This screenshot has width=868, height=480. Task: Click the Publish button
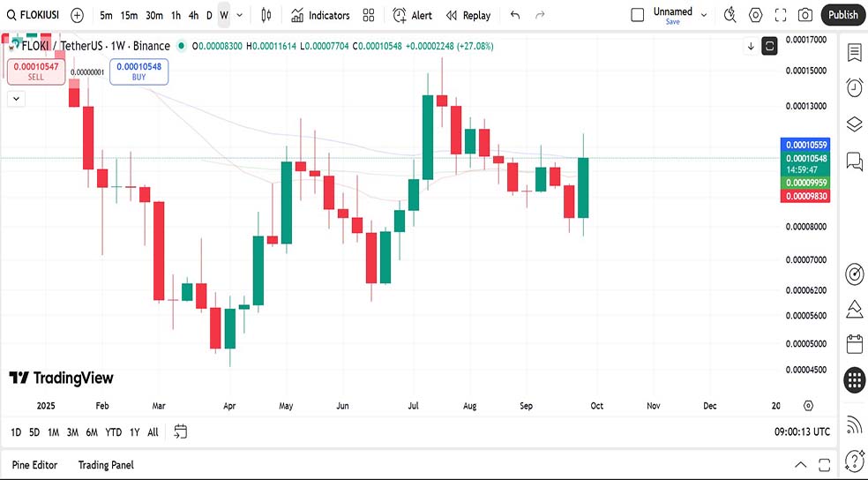pyautogui.click(x=842, y=15)
